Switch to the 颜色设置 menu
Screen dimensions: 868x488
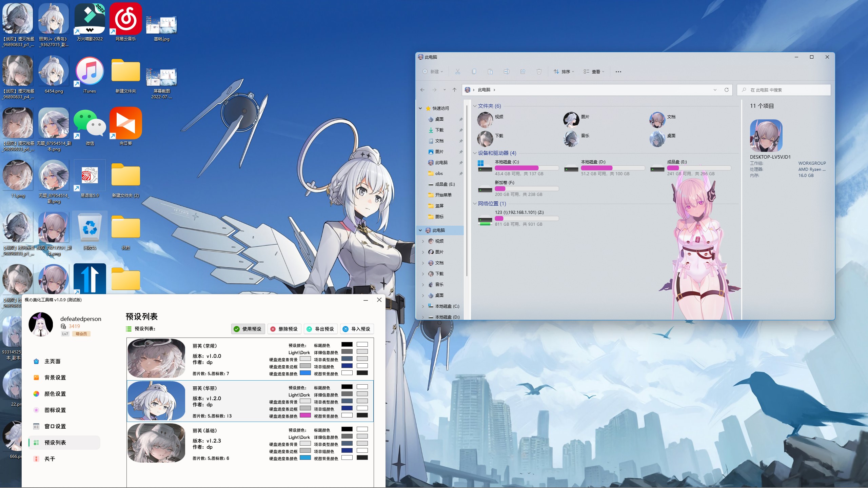(55, 394)
